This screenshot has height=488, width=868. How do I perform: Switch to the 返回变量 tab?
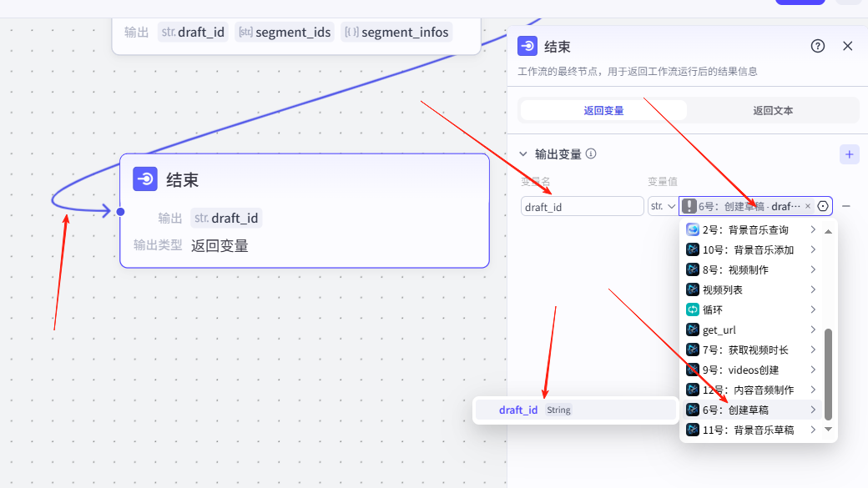point(603,110)
